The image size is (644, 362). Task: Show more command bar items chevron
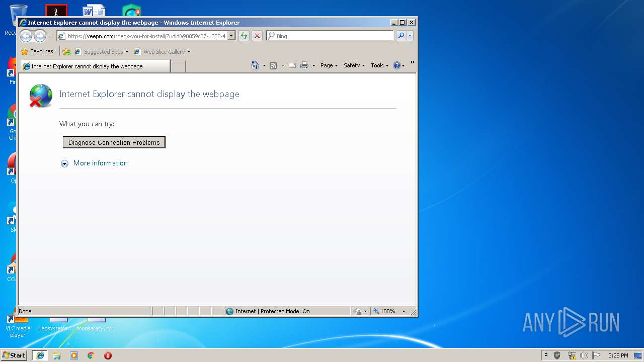412,62
